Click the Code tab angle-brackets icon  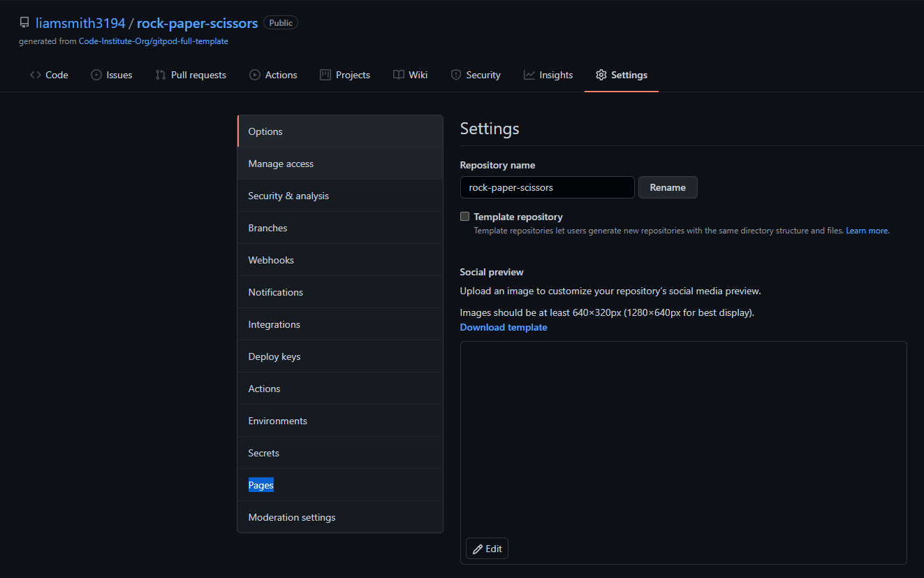35,75
